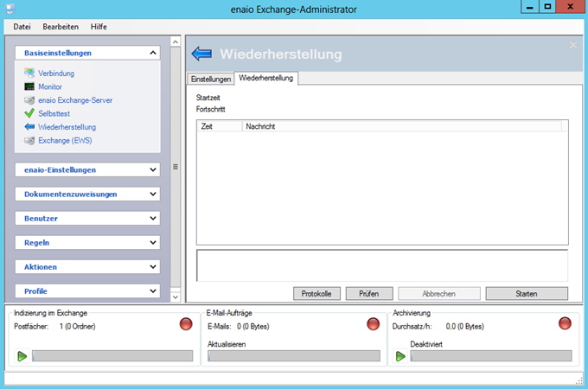Screen dimensions: 588x389
Task: Click red status light for Indizierung
Action: pyautogui.click(x=185, y=324)
